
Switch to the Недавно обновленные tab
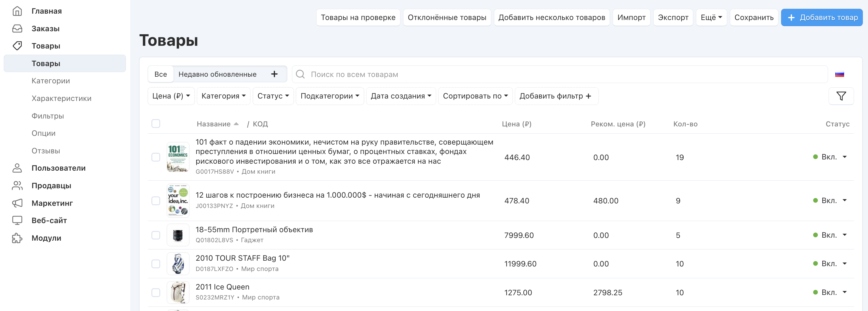pos(217,74)
